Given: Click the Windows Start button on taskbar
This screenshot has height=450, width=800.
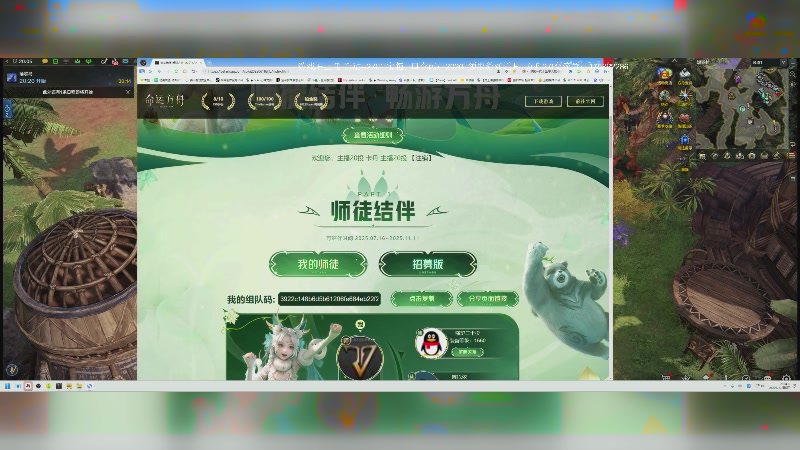Looking at the screenshot, I should [7, 386].
